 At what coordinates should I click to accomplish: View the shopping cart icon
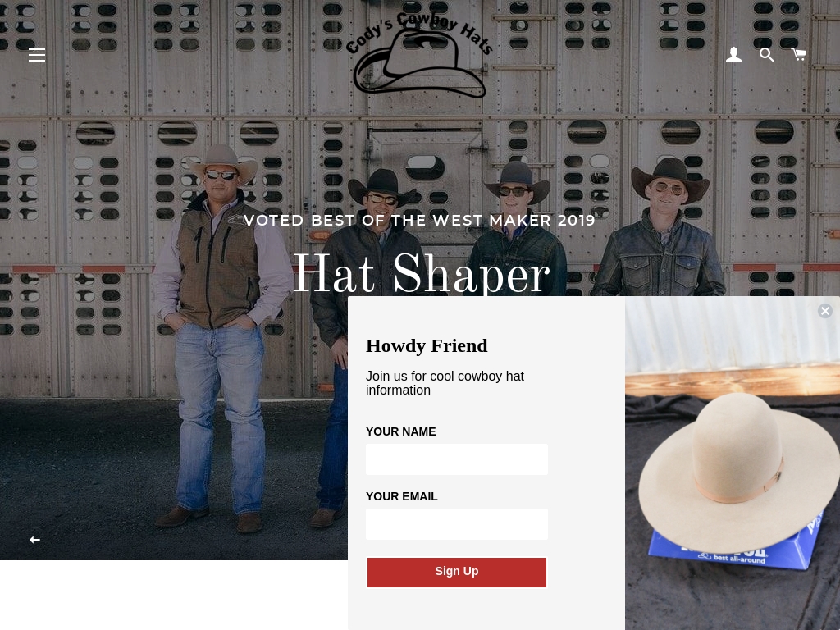point(799,55)
